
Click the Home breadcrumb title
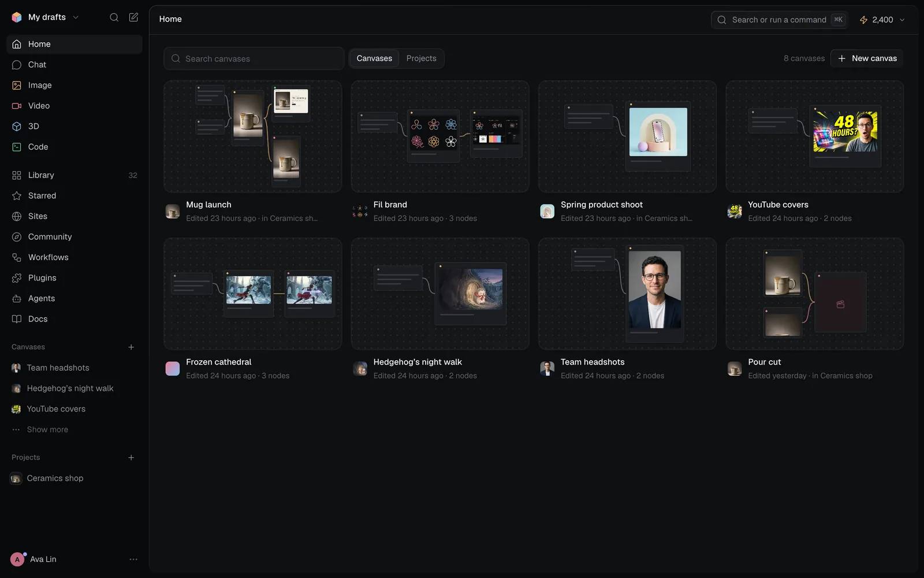[x=170, y=19]
